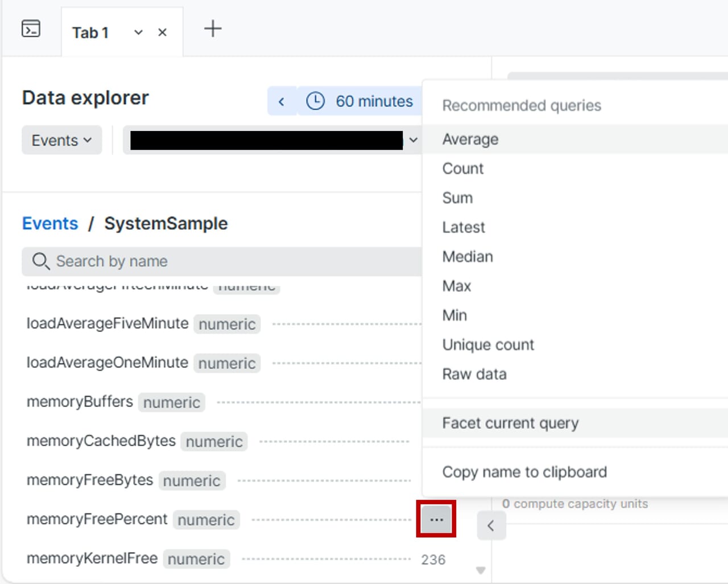Click Copy name to clipboard
Screen dimensions: 728x584
click(524, 472)
